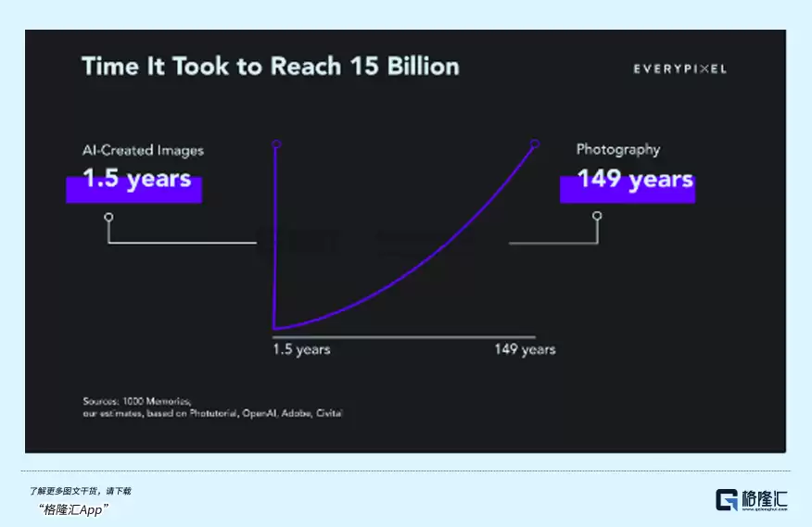Click the endpoint circle atop the vertical purple line

[275, 144]
